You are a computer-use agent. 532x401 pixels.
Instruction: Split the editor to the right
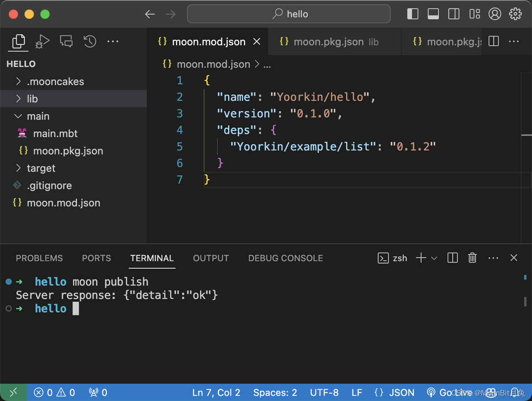pos(494,41)
